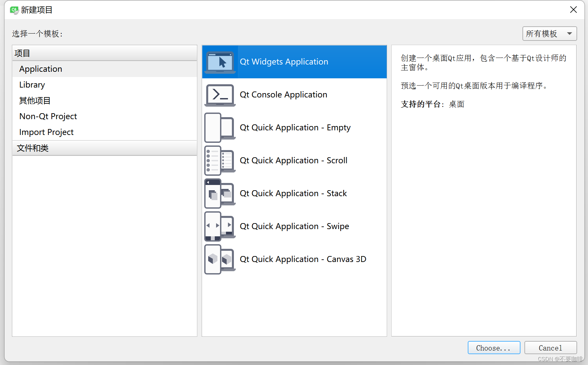Click the Qt Quick Application Stack icon
This screenshot has width=588, height=365.
click(x=220, y=194)
